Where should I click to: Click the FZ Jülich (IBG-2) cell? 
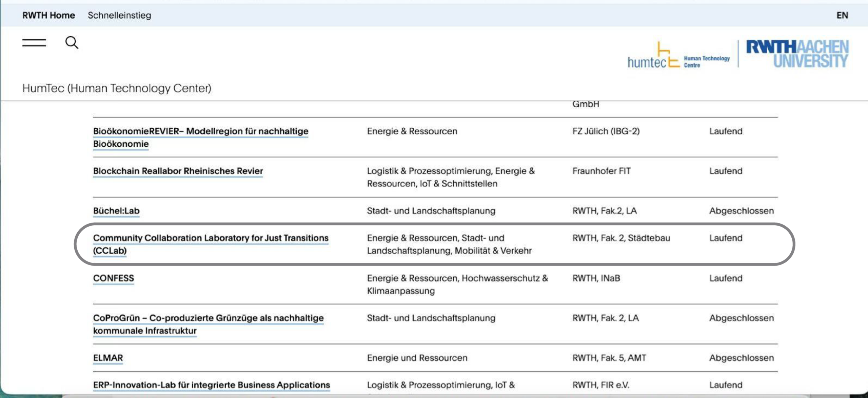606,131
